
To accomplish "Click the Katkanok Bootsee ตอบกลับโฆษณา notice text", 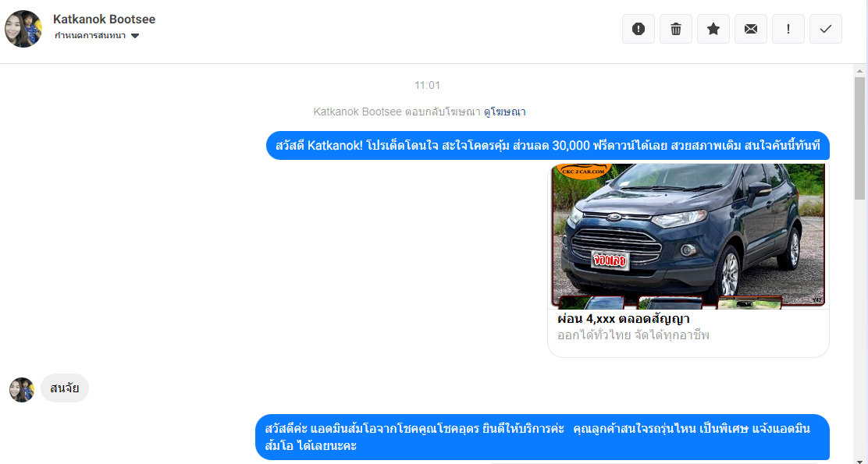I will [x=397, y=112].
